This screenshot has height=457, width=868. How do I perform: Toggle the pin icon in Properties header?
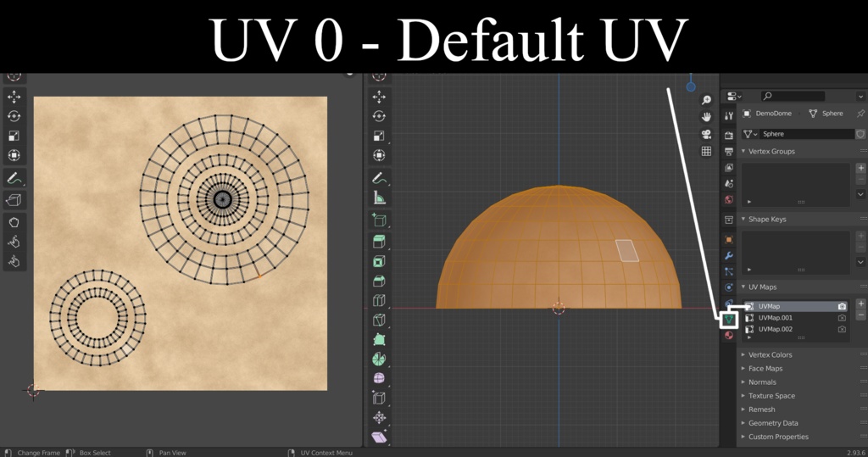coord(860,114)
